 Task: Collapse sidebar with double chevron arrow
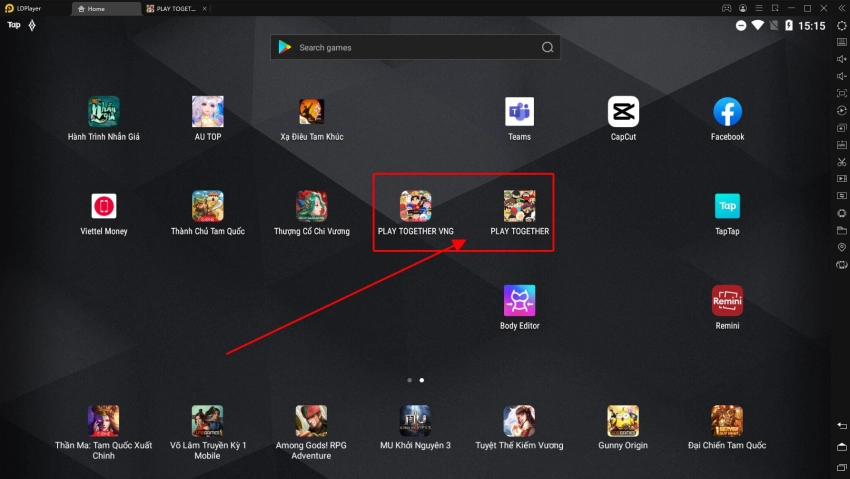(x=841, y=8)
